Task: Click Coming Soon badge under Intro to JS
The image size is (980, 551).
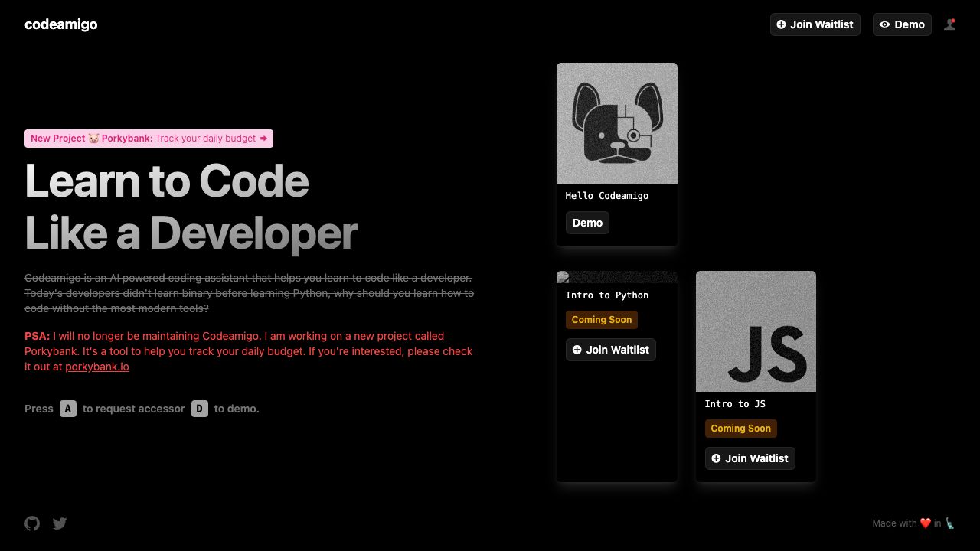Action: [x=740, y=429]
